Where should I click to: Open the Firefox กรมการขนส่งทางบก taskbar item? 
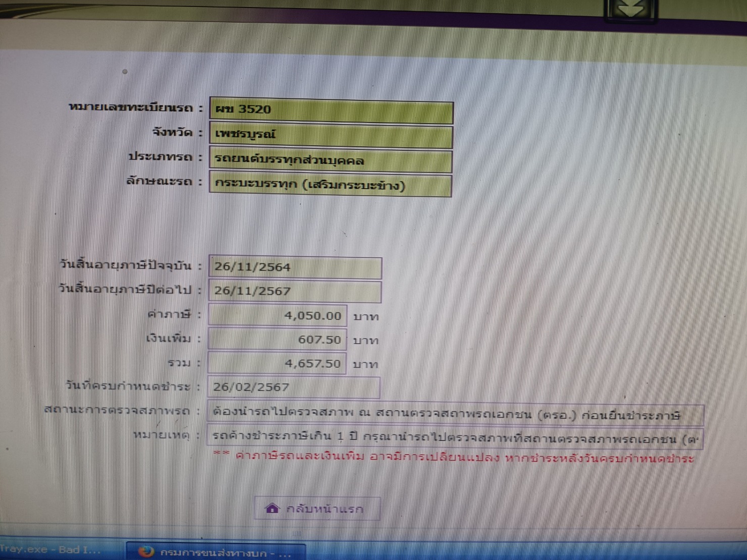216,552
